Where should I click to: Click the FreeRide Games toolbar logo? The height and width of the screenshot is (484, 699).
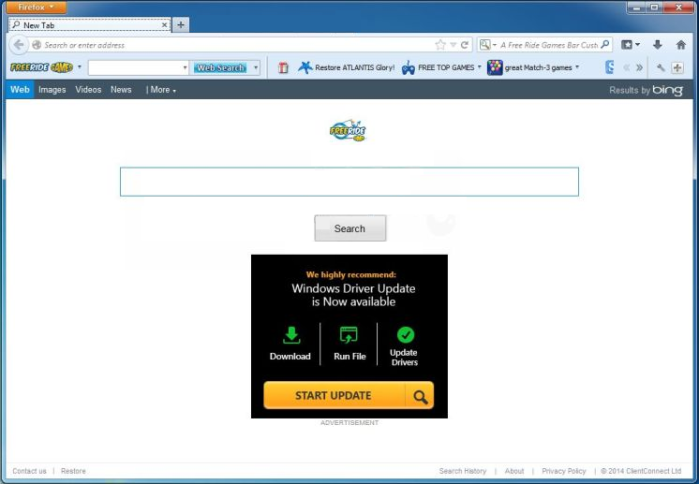41,68
